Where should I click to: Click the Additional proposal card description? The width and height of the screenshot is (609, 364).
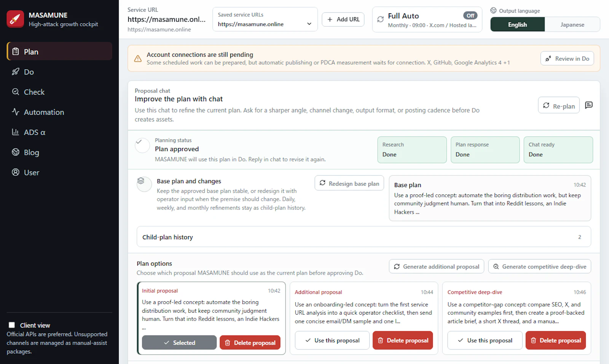(x=364, y=313)
